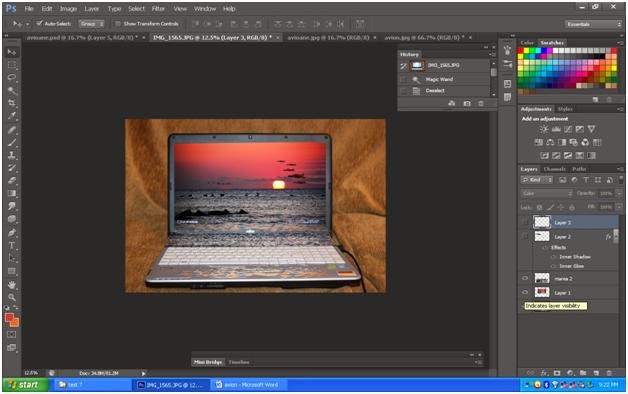Open the Fill slider dropdown arrow
Screen dimensions: 628x394
pyautogui.click(x=619, y=207)
